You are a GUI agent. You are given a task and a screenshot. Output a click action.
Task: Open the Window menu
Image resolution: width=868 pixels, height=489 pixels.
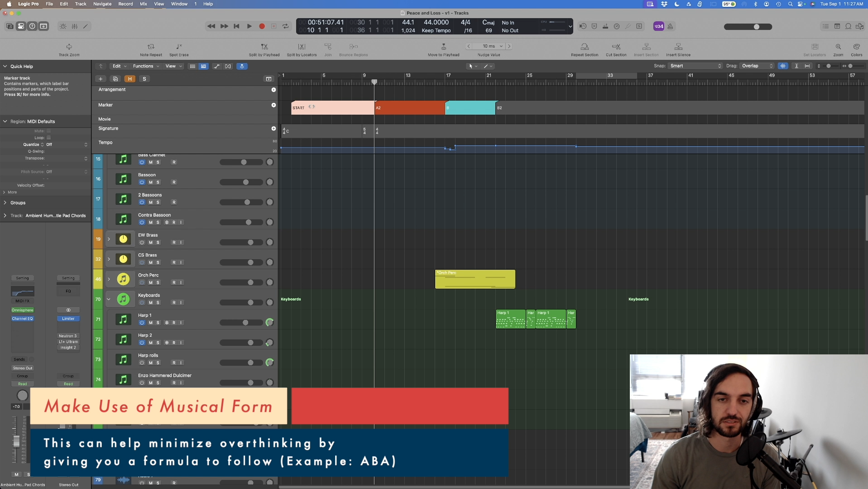click(x=179, y=4)
